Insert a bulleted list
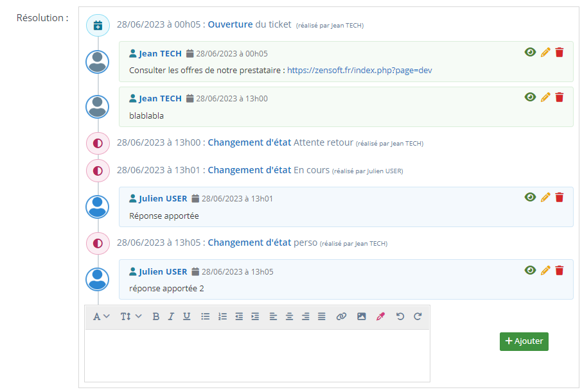 206,316
